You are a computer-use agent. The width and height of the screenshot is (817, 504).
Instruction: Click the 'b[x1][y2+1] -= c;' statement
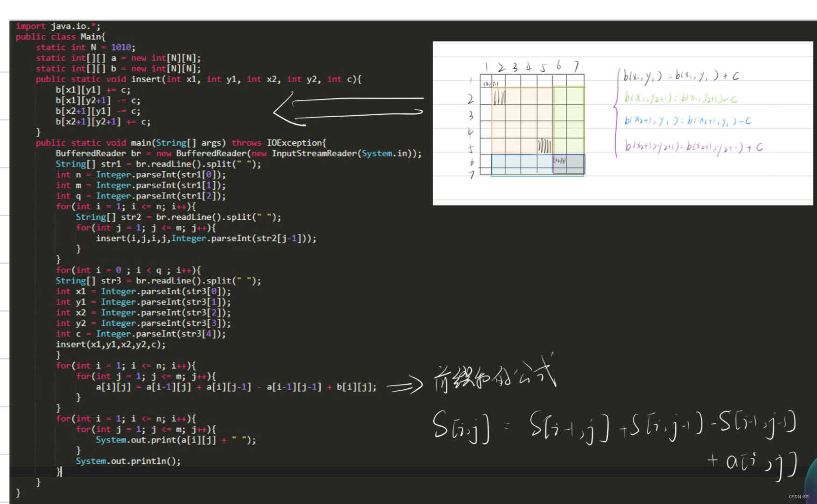point(98,100)
